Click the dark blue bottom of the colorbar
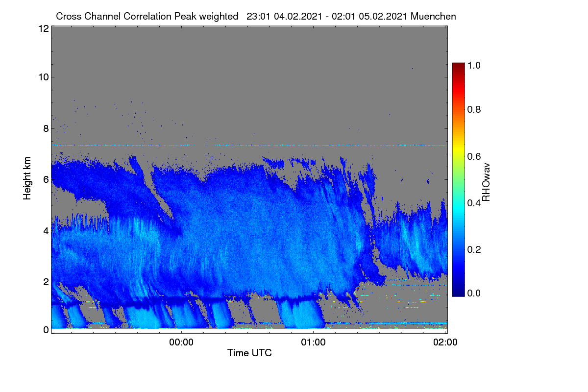 pyautogui.click(x=458, y=293)
